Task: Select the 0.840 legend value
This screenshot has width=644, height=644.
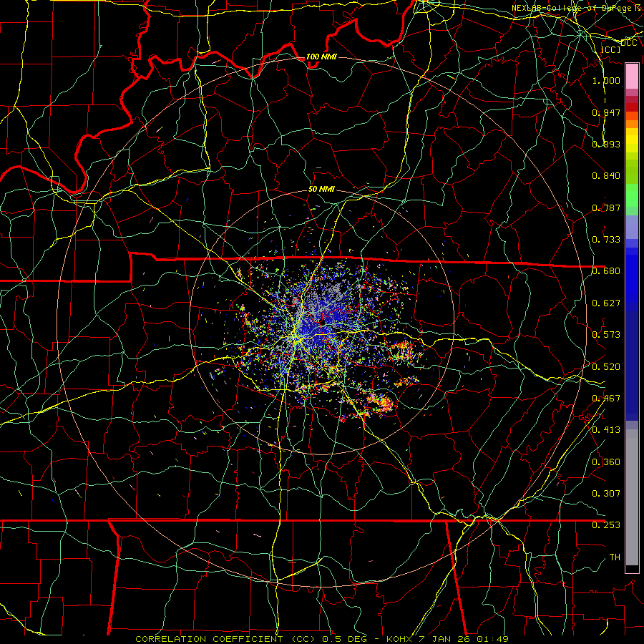Action: pos(606,176)
